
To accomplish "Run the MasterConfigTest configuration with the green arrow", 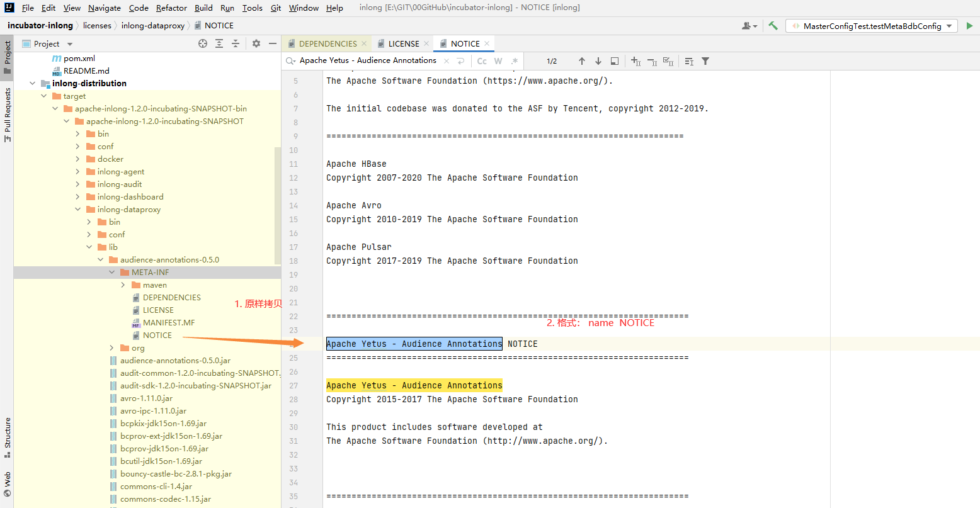I will pos(969,26).
